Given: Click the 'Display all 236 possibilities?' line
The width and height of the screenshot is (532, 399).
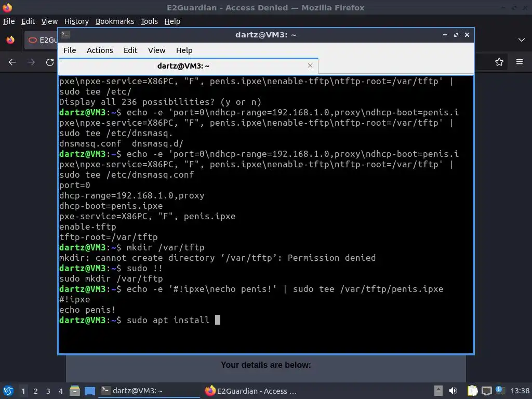Looking at the screenshot, I should click(x=160, y=102).
